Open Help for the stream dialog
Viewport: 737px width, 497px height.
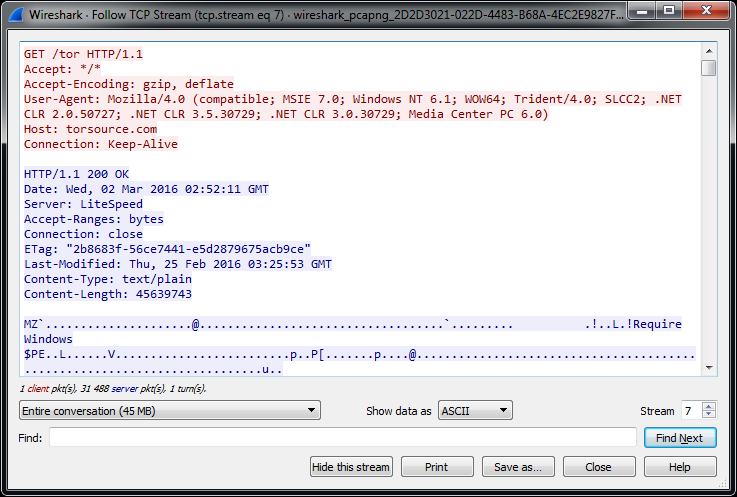[x=680, y=467]
